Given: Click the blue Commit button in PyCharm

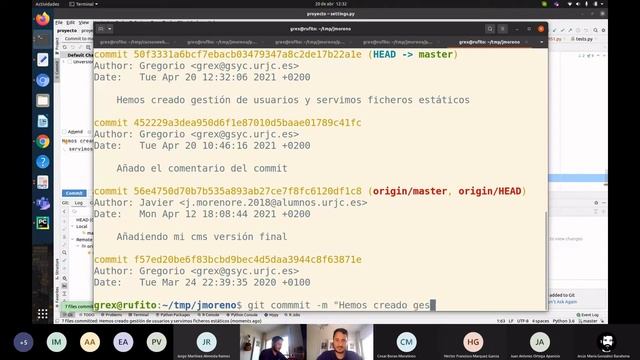Looking at the screenshot, I should pyautogui.click(x=74, y=193).
